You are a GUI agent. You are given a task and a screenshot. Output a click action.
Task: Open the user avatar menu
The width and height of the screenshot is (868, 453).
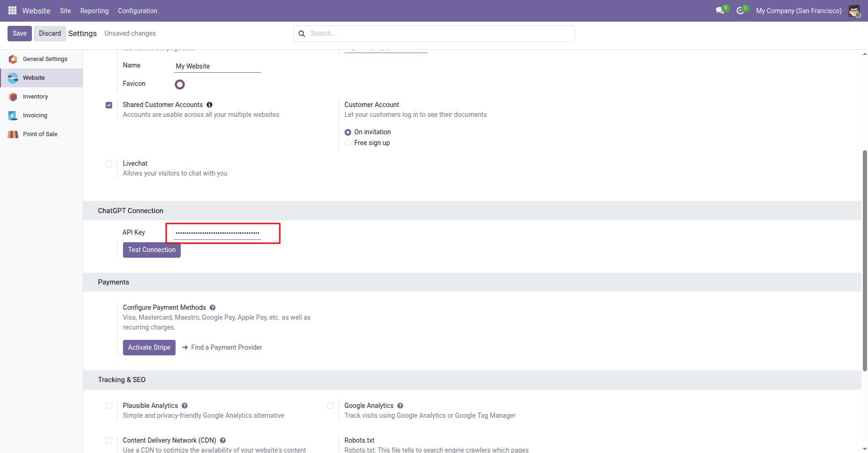(x=854, y=11)
